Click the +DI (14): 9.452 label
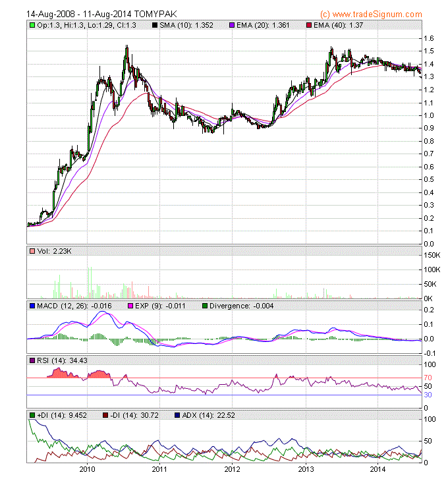The image size is (448, 483). (61, 415)
